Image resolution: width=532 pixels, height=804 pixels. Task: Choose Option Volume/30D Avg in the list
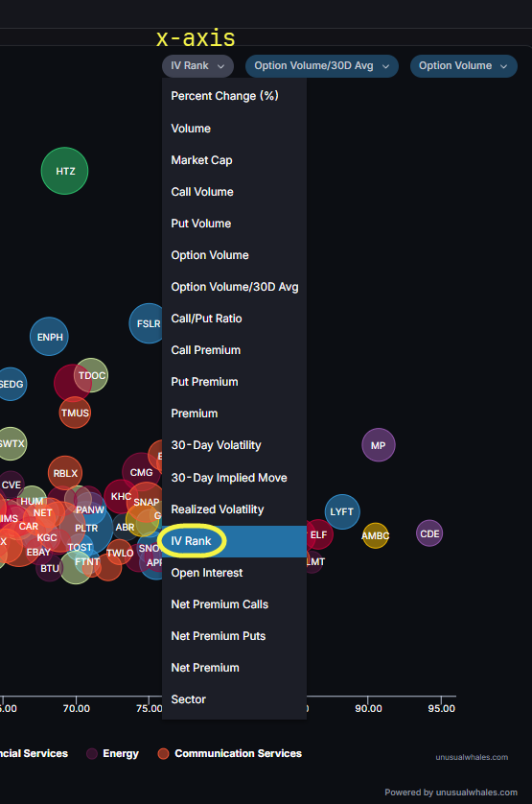pyautogui.click(x=234, y=287)
